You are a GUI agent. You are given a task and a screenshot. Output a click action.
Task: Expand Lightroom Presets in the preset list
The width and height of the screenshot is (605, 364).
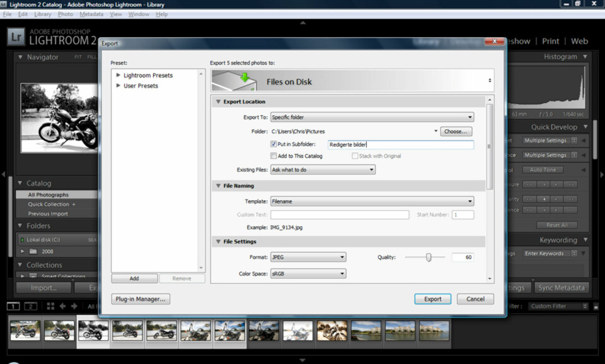tap(118, 75)
